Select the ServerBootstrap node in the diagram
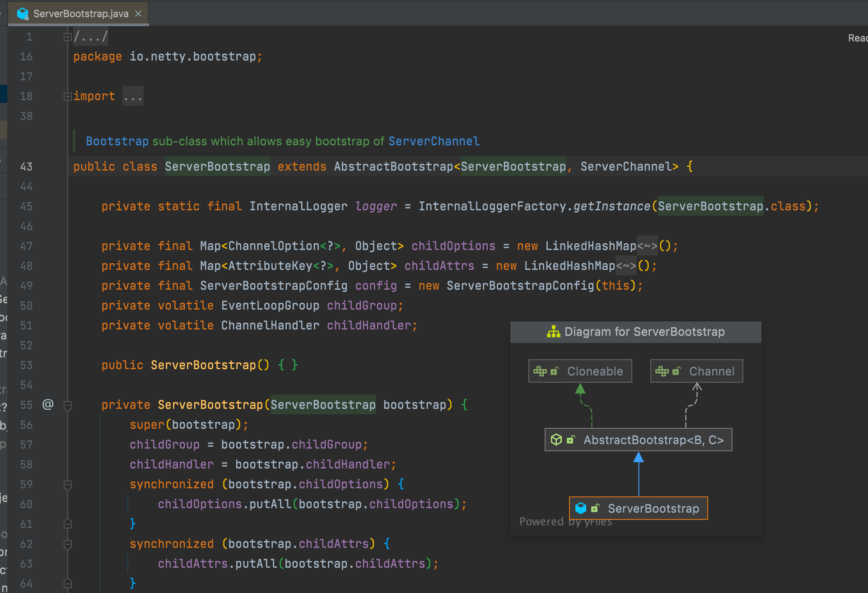Screen dimensions: 868x593 click(638, 508)
